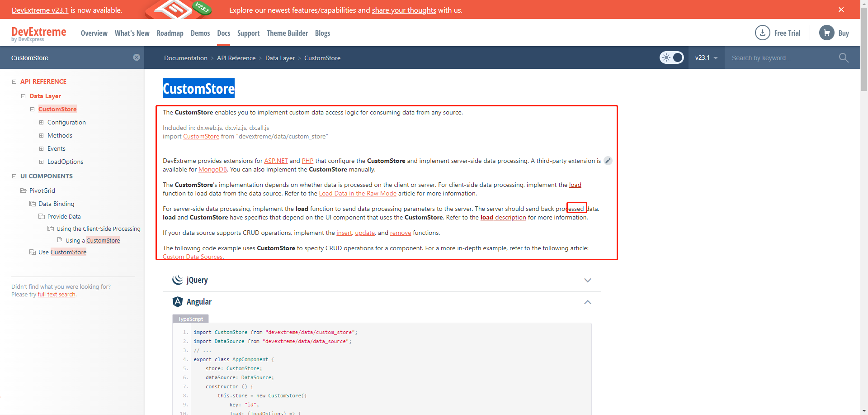
Task: Open the Support menu item
Action: click(x=248, y=33)
